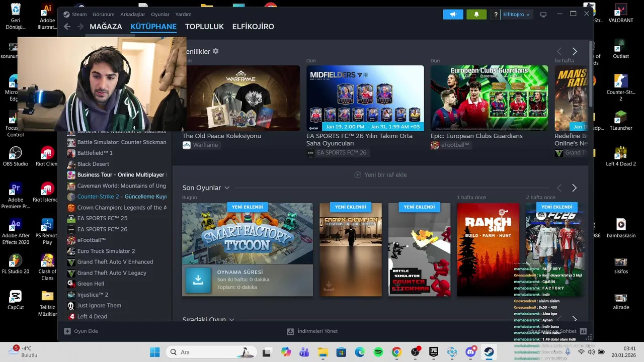Go back with Steam's back arrow
Image resolution: width=644 pixels, height=362 pixels.
pos(67,27)
